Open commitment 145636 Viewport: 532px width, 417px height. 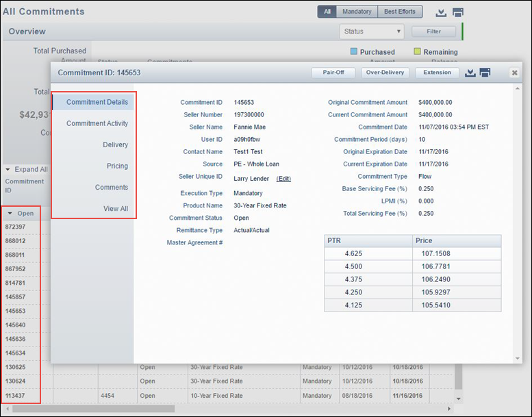point(15,339)
